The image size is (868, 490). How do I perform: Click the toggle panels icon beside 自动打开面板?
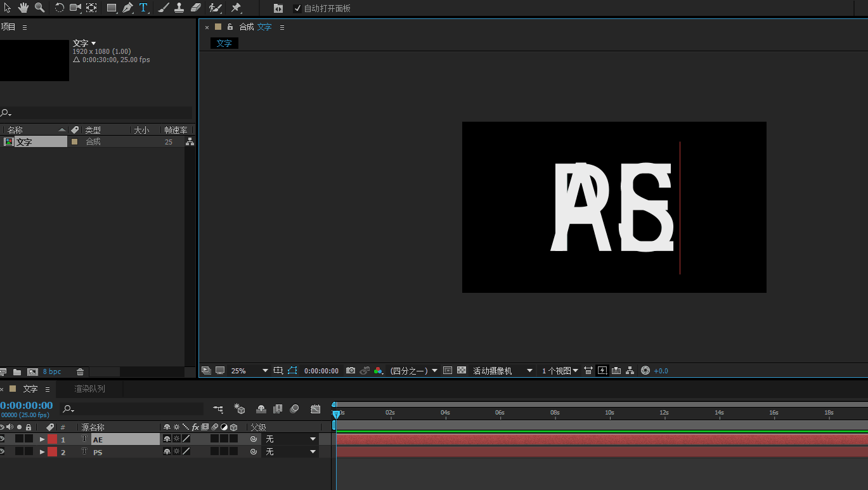278,8
